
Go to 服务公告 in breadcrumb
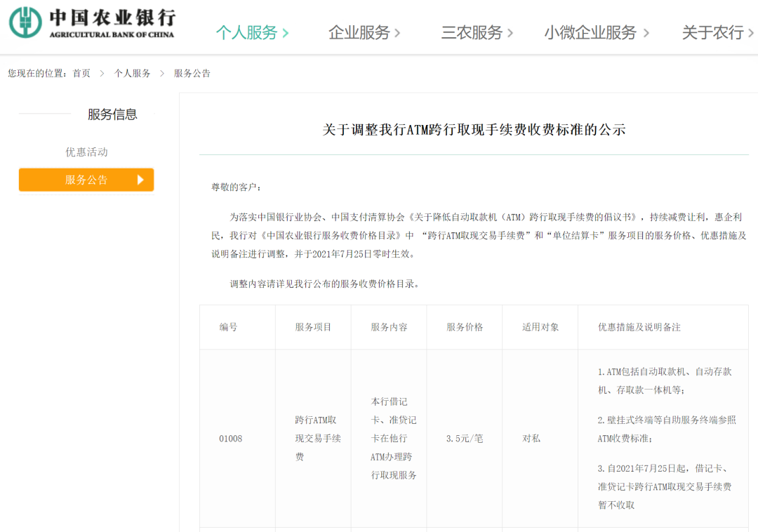[x=192, y=74]
